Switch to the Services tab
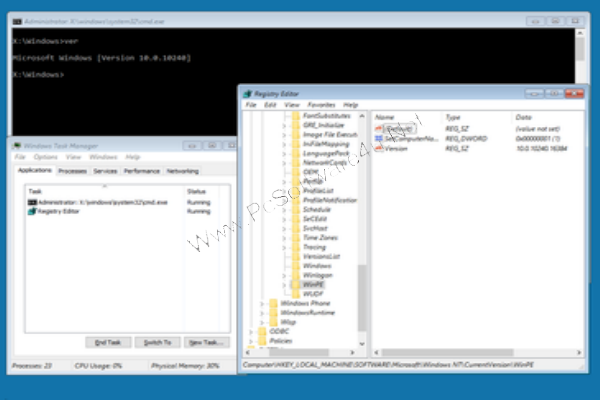The width and height of the screenshot is (600, 400). [x=105, y=171]
